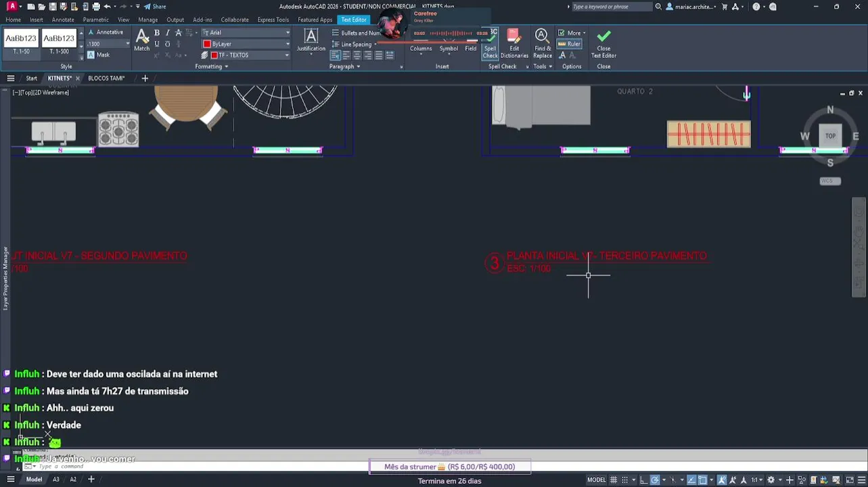This screenshot has height=487, width=868.
Task: Toggle the grid display status icon
Action: (614, 480)
